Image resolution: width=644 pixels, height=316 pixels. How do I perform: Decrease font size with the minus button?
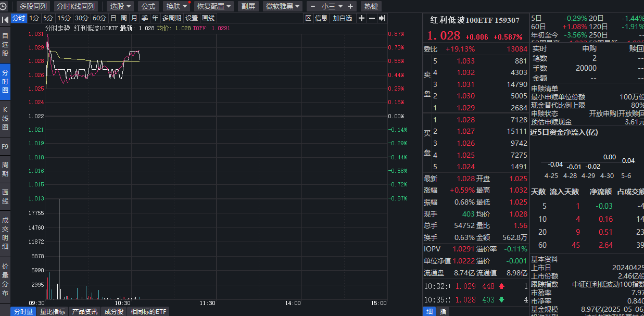coord(313,6)
